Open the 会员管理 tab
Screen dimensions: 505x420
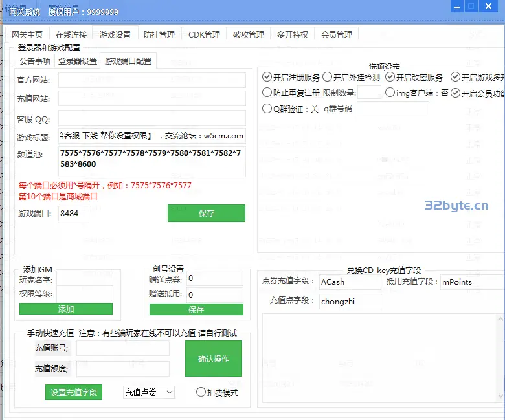click(x=337, y=34)
